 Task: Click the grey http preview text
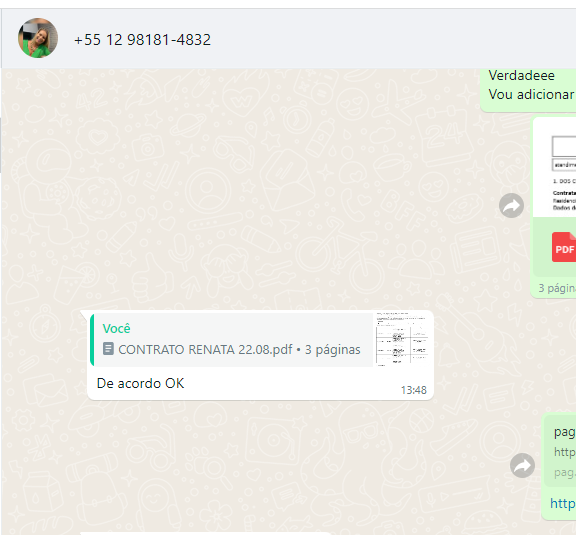565,452
